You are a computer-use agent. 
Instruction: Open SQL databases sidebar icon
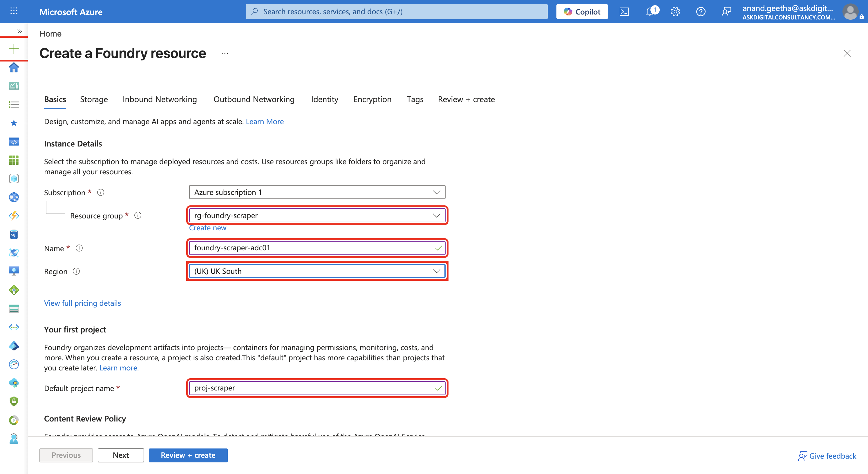(x=14, y=234)
